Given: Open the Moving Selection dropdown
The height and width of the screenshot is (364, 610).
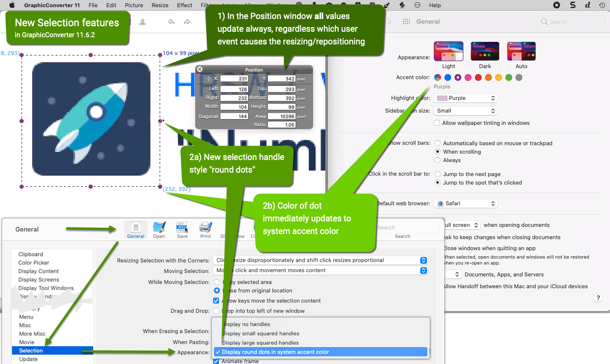Looking at the screenshot, I should tap(321, 270).
